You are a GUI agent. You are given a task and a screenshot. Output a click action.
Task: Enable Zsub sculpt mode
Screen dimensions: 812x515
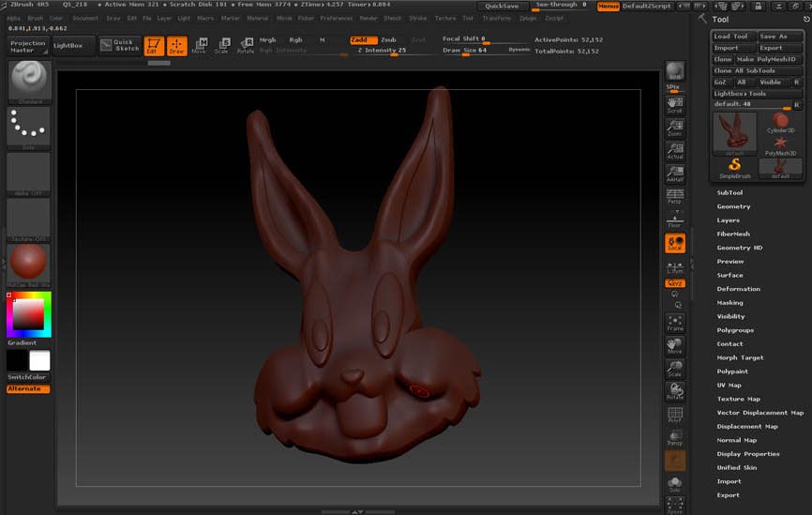(388, 40)
